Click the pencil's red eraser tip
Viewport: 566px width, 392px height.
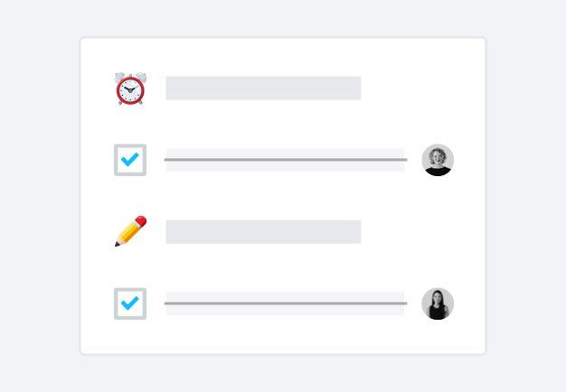(140, 221)
